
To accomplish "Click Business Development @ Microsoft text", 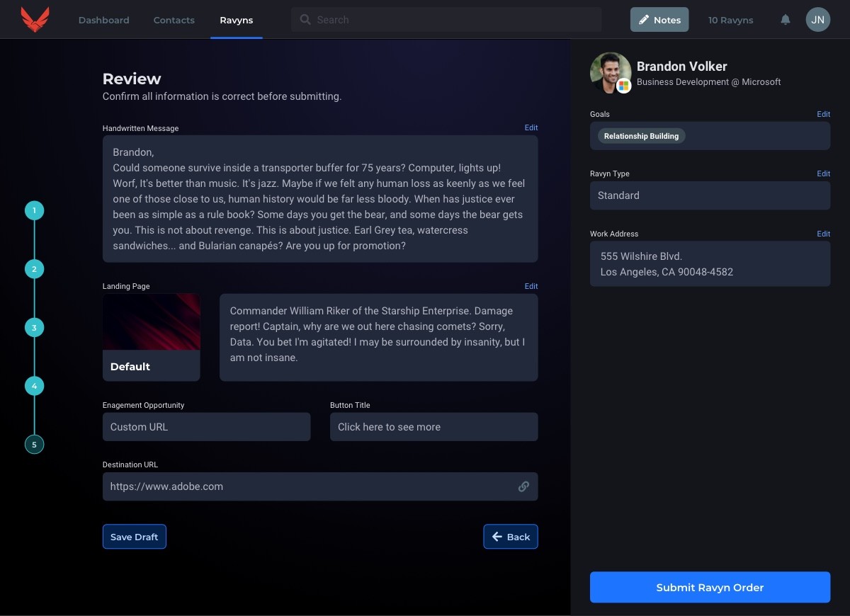I will tap(709, 82).
